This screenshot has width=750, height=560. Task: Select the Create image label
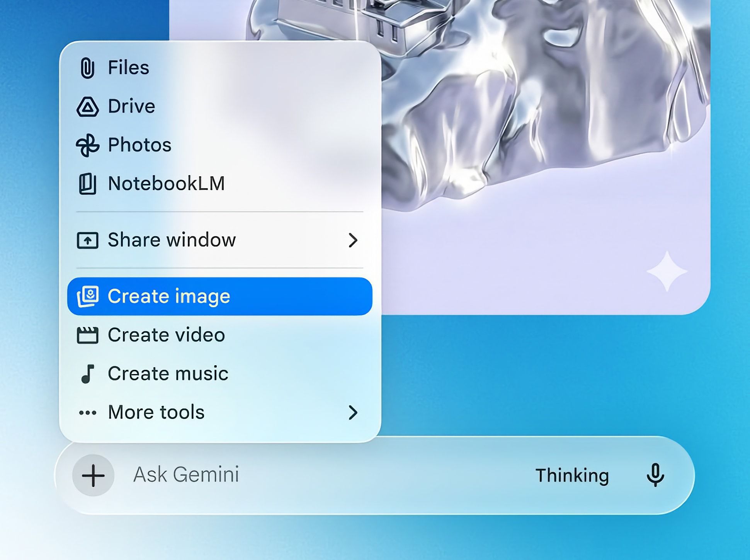coord(169,296)
